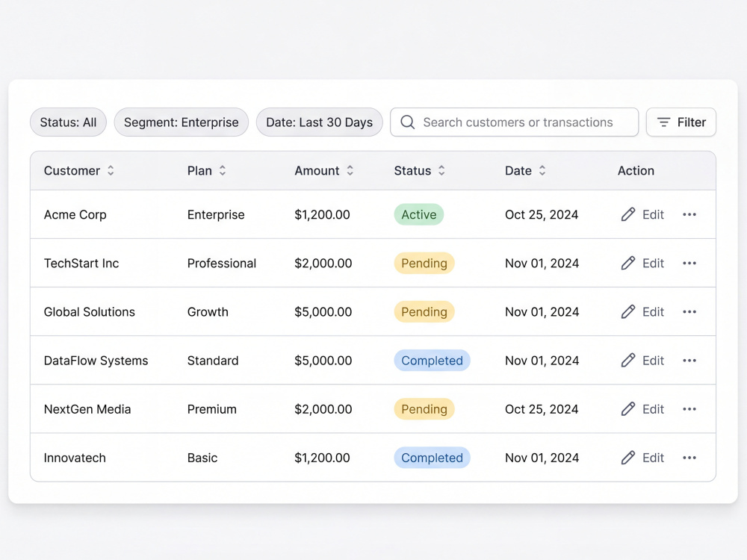Click Edit text for Global Solutions
The width and height of the screenshot is (747, 560).
pyautogui.click(x=653, y=312)
